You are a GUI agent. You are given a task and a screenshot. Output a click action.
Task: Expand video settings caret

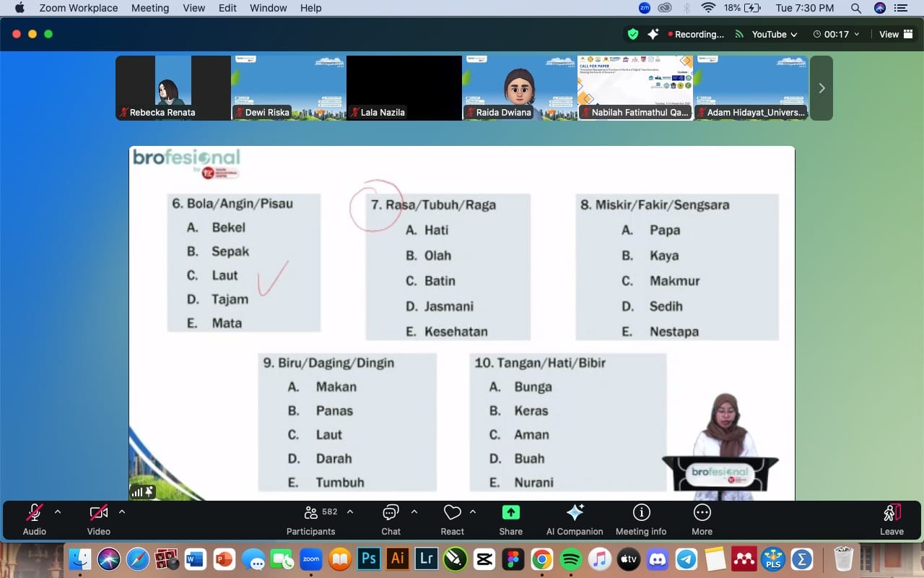(x=122, y=512)
